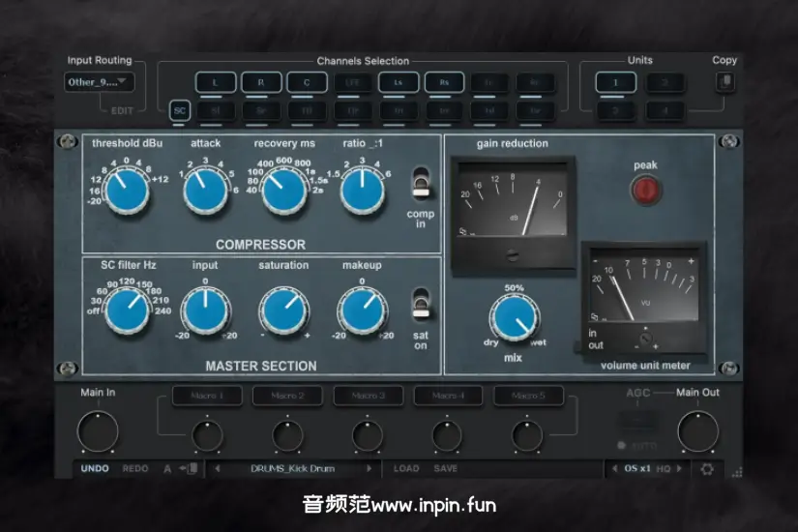This screenshot has width=798, height=532.
Task: Switch the VU meter in/out selector
Action: tap(580, 346)
